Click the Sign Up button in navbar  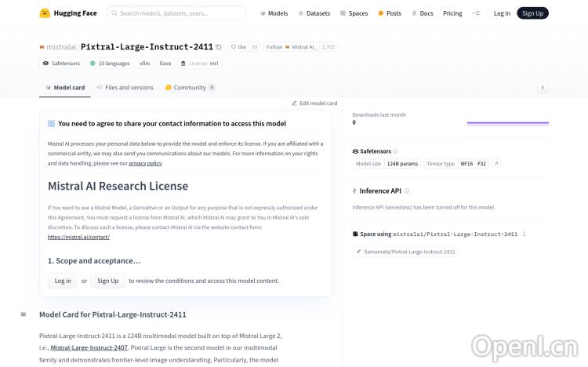pyautogui.click(x=532, y=13)
